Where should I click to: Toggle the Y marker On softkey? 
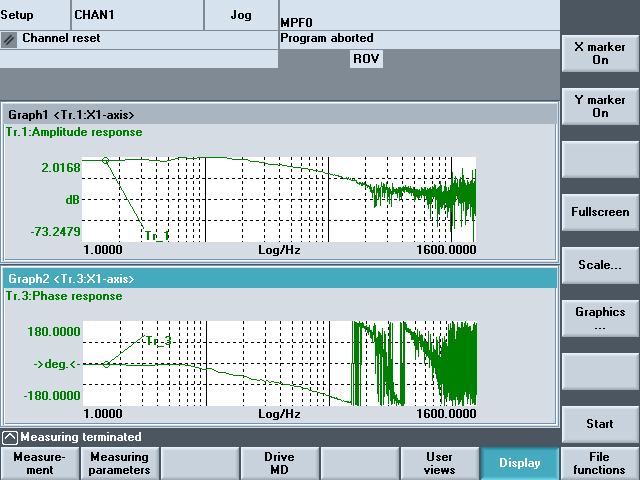pos(600,107)
